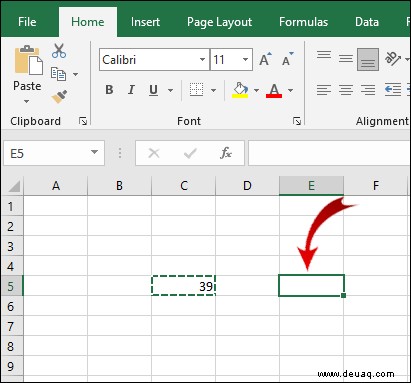Screen dimensions: 411x383
Task: Copy selection with the Copy icon
Action: coord(58,74)
